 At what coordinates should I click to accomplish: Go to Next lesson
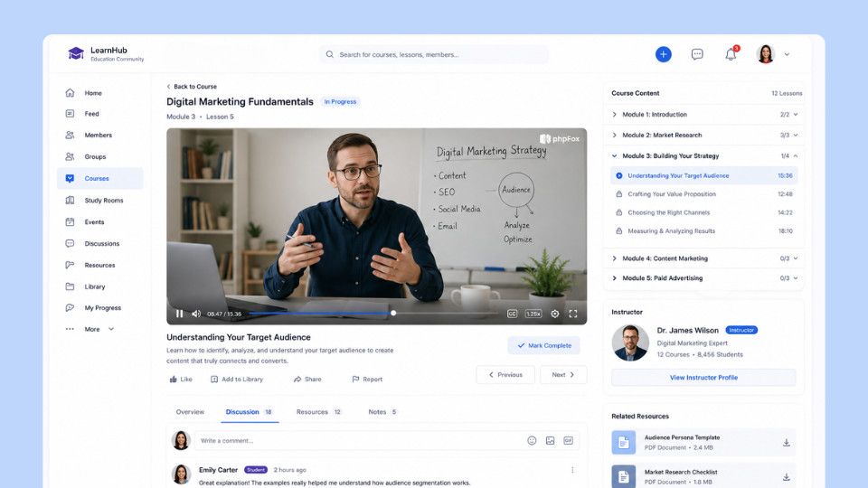[x=563, y=374]
